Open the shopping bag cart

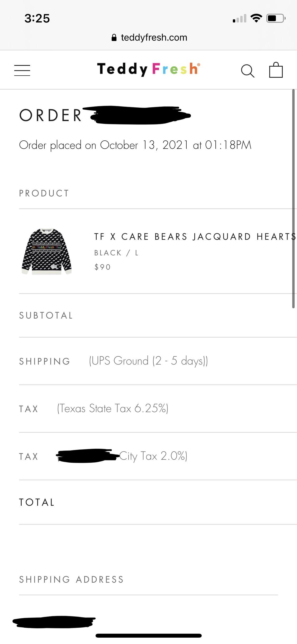[x=276, y=70]
